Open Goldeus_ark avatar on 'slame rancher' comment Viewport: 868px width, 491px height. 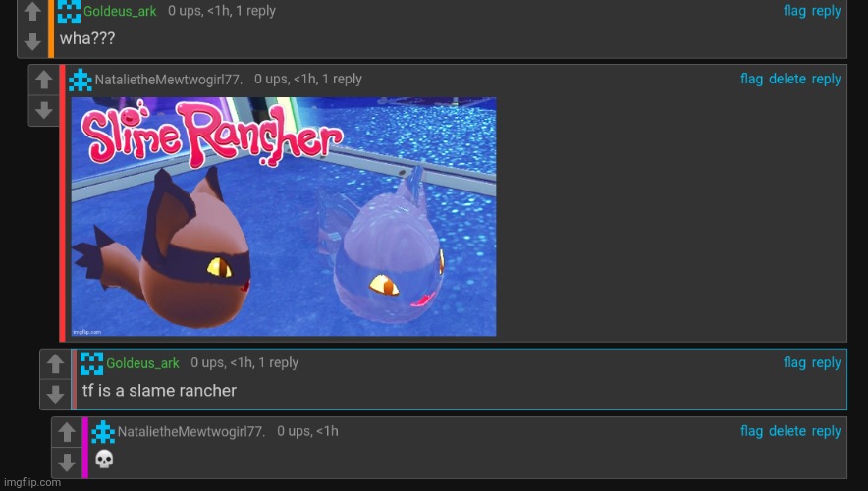click(91, 363)
